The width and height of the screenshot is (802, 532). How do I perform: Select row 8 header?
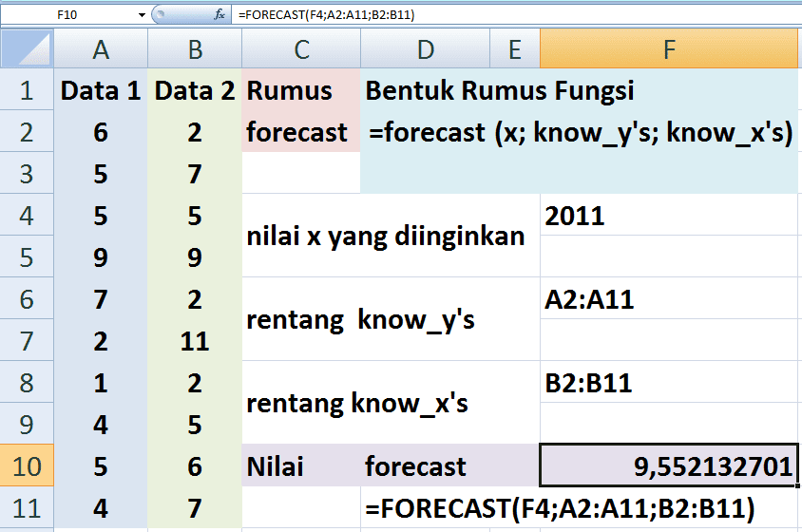click(27, 382)
